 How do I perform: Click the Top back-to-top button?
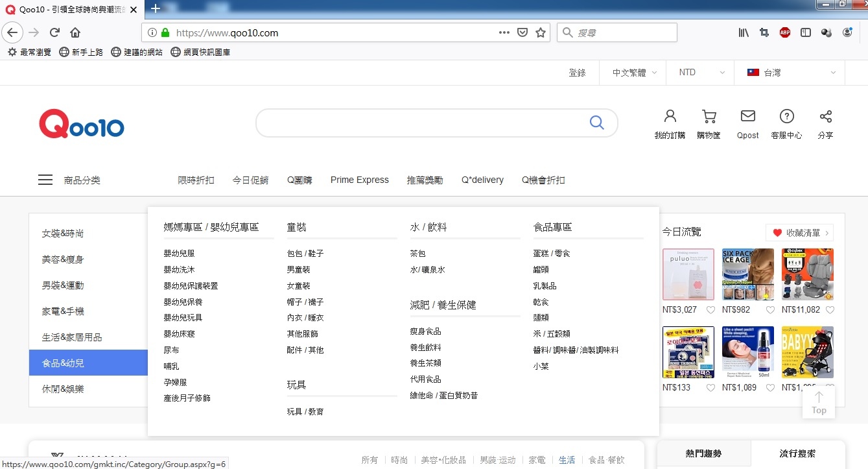point(819,403)
